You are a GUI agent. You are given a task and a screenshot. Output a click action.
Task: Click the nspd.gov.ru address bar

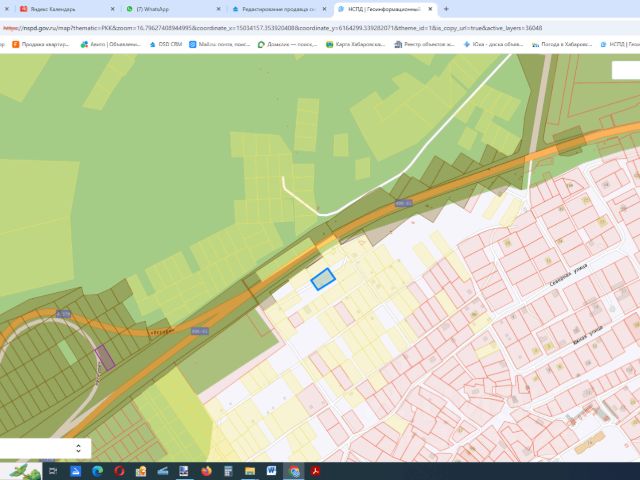pos(273,28)
